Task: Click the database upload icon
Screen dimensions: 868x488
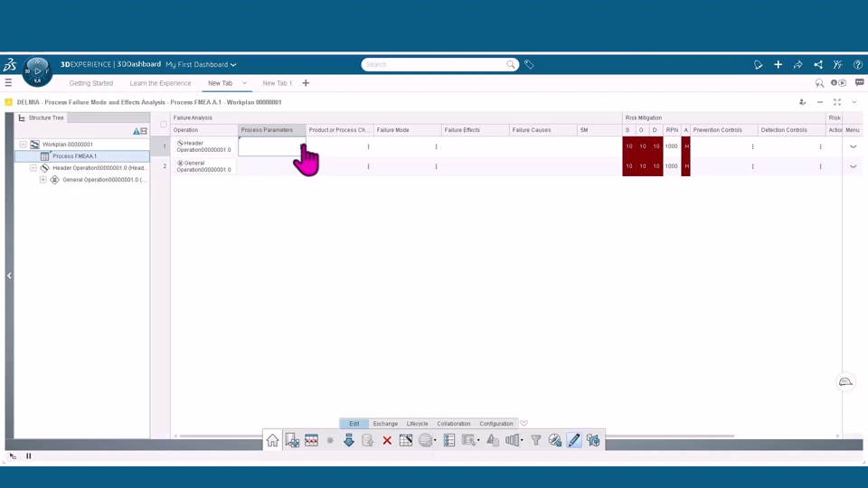Action: click(367, 440)
